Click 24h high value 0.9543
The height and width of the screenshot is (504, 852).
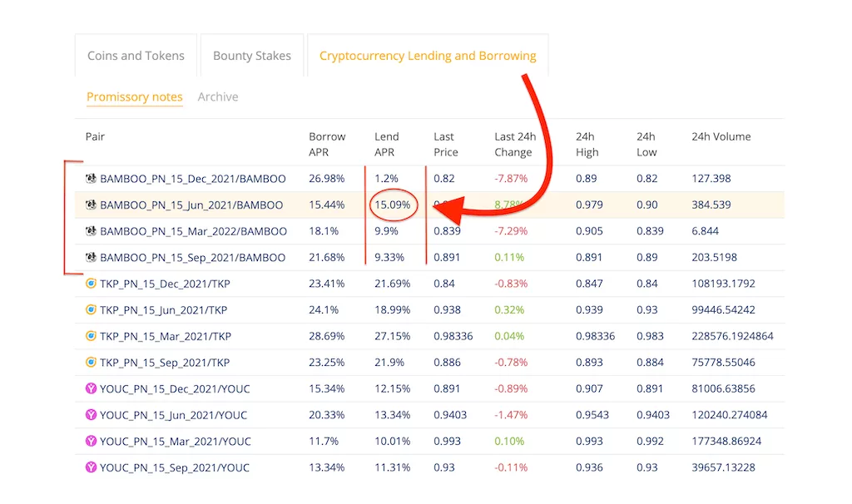[x=592, y=415]
